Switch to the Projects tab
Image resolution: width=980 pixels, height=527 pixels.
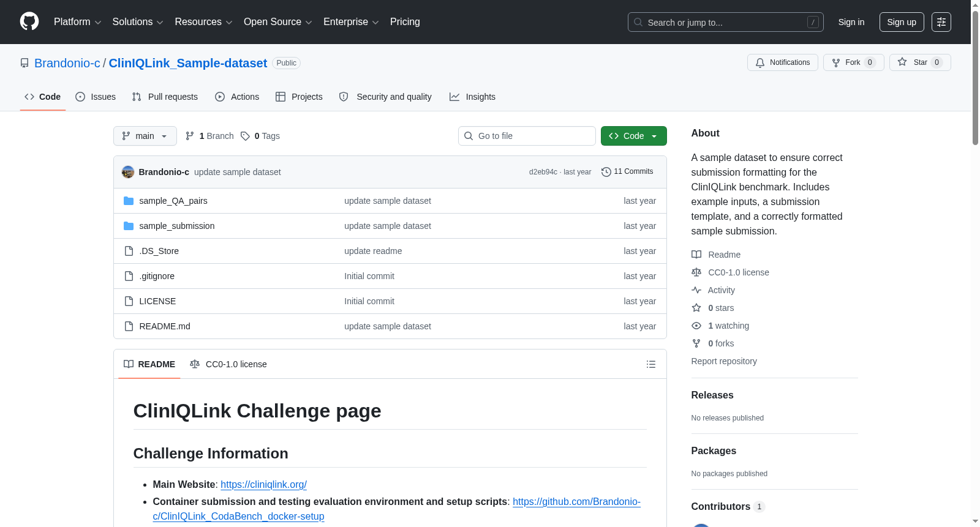[299, 97]
